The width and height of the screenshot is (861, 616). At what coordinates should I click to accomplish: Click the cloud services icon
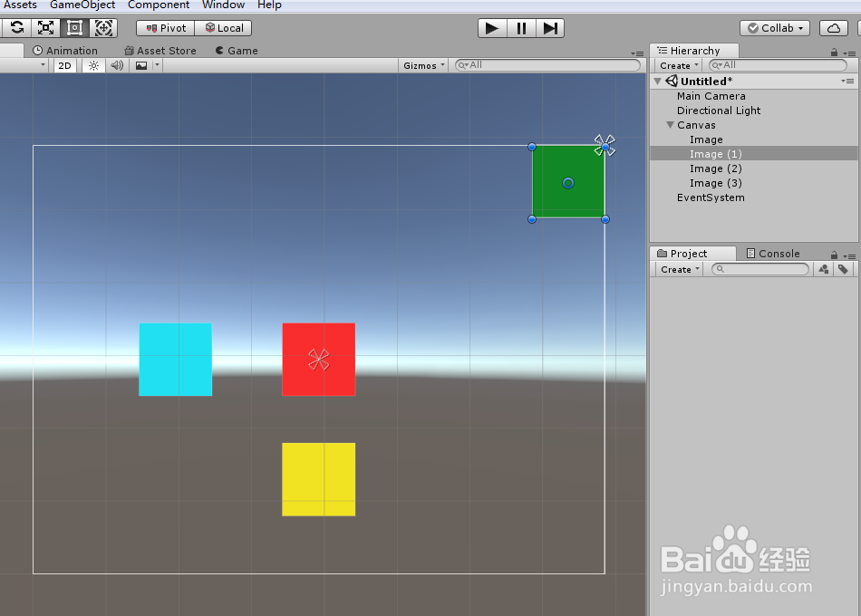(834, 27)
